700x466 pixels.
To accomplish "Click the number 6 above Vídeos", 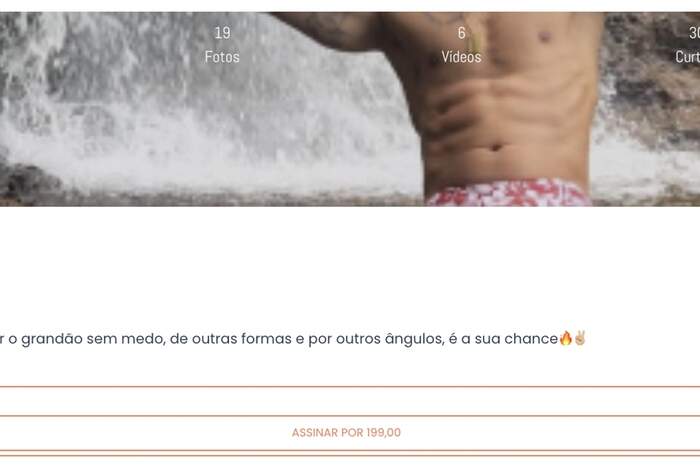I will coord(461,33).
